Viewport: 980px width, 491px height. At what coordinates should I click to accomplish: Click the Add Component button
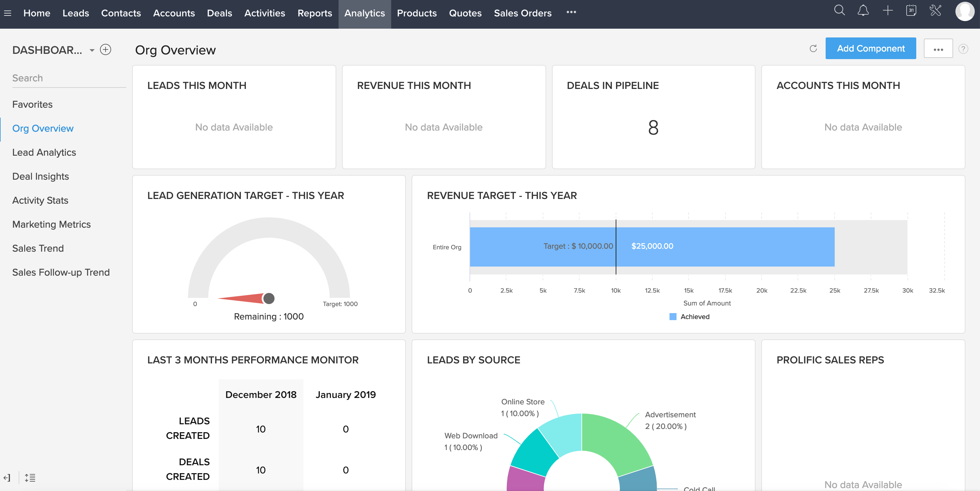coord(870,48)
